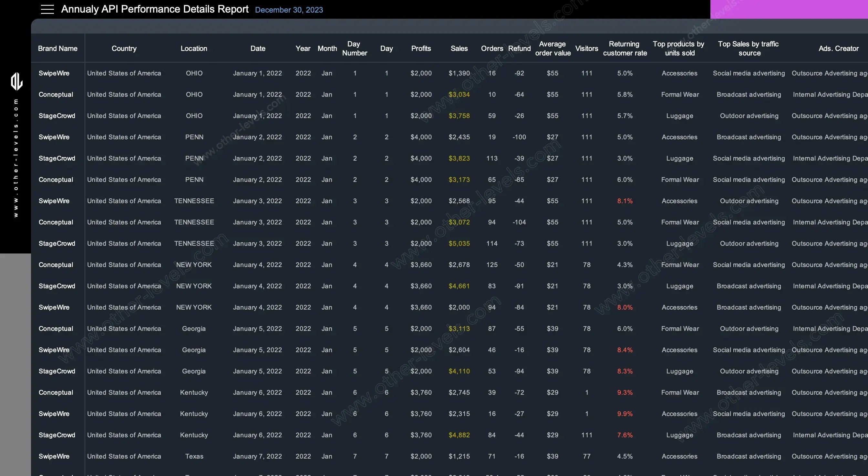This screenshot has height=476, width=868.
Task: Click the vertical www.other-levels.com text
Action: [x=16, y=158]
